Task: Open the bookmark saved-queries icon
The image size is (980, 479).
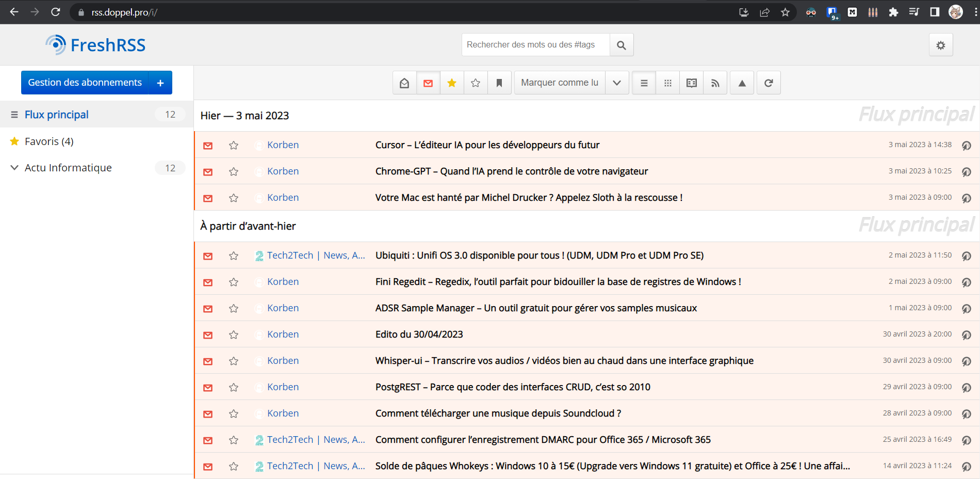Action: [499, 83]
